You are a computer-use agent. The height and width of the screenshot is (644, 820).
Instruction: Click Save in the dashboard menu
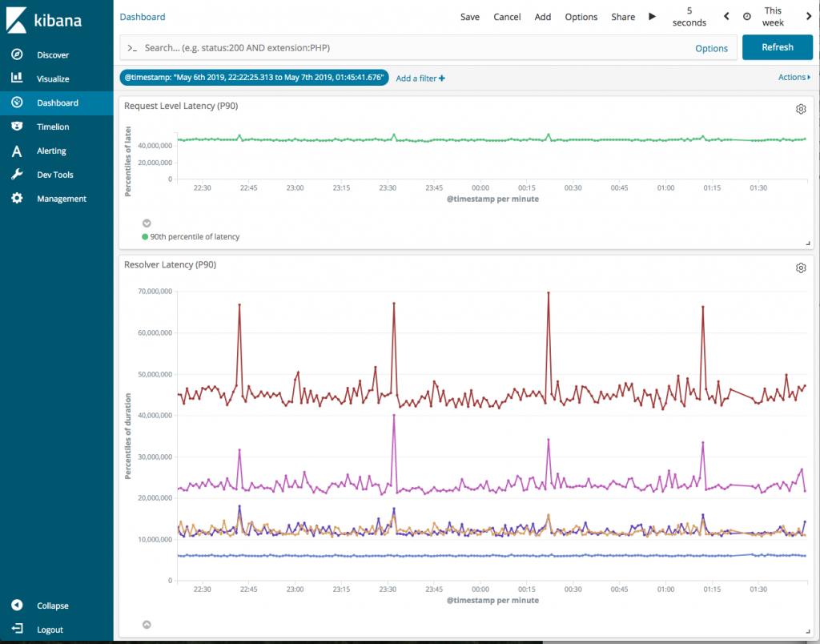pyautogui.click(x=470, y=17)
